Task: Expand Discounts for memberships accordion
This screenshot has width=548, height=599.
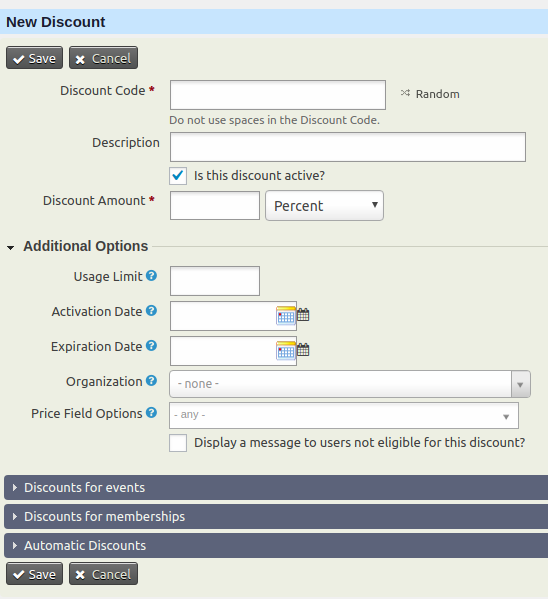Action: click(x=276, y=516)
